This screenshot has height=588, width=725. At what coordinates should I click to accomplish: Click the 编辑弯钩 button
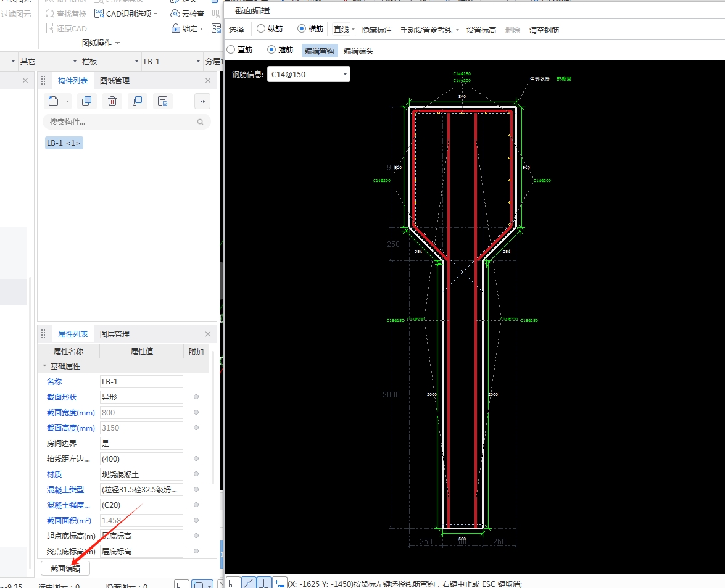coord(320,51)
